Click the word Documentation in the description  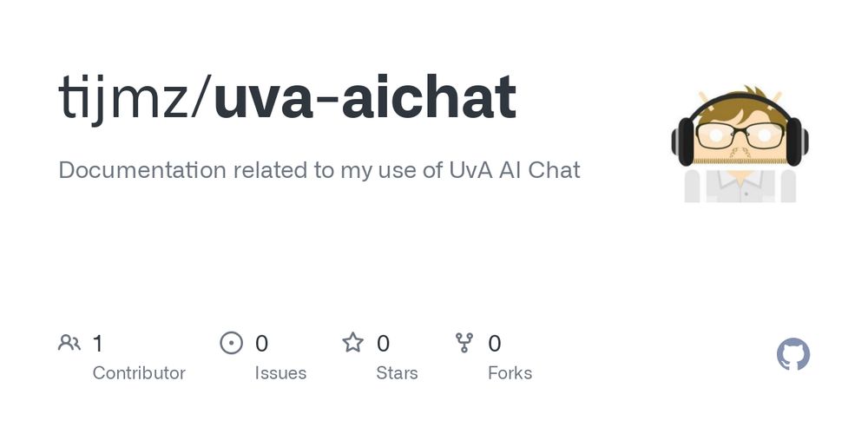tap(142, 170)
